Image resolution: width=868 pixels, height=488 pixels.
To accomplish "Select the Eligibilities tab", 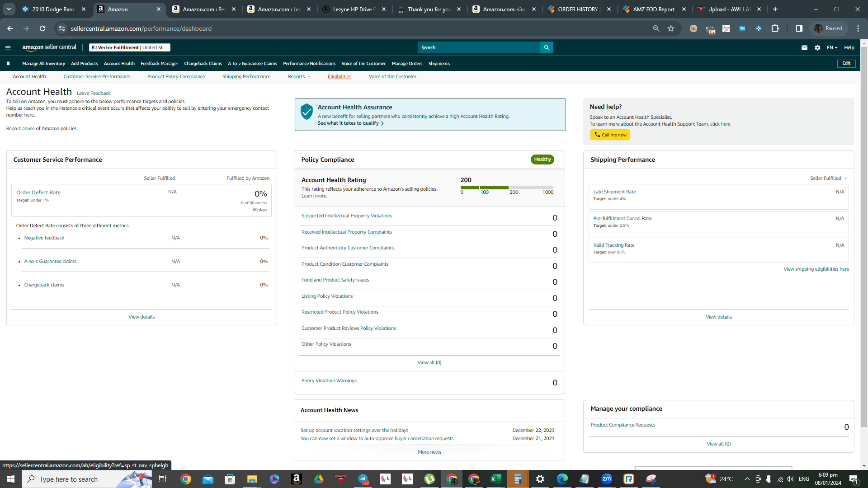I will 340,77.
